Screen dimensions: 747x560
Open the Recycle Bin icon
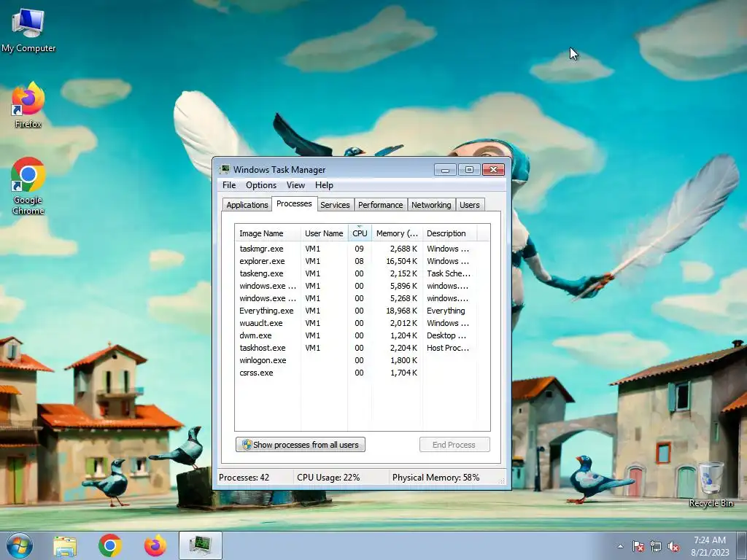711,485
